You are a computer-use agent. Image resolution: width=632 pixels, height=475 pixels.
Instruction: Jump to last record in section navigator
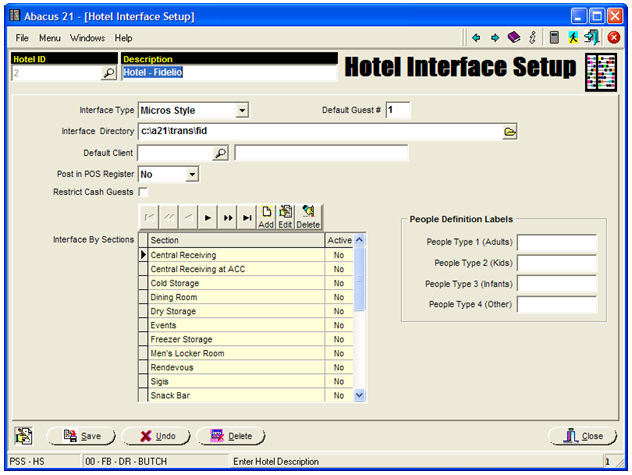(x=246, y=216)
